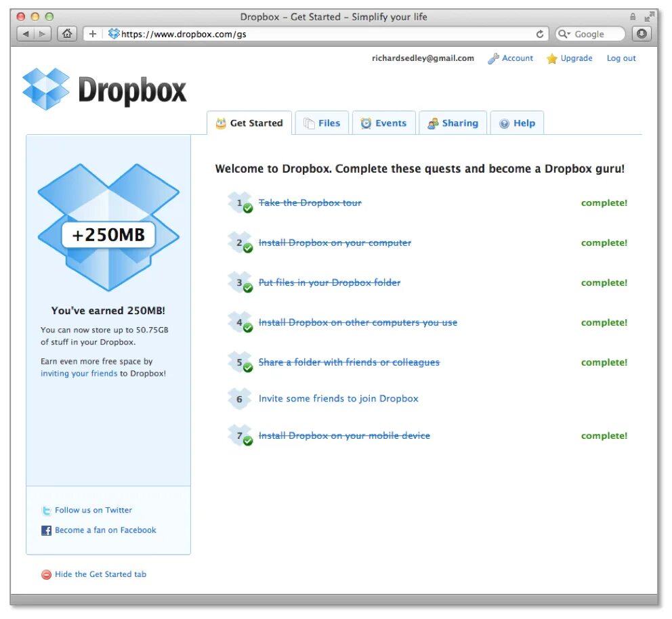The image size is (672, 619).
Task: Click the Twitter bird icon
Action: [46, 510]
